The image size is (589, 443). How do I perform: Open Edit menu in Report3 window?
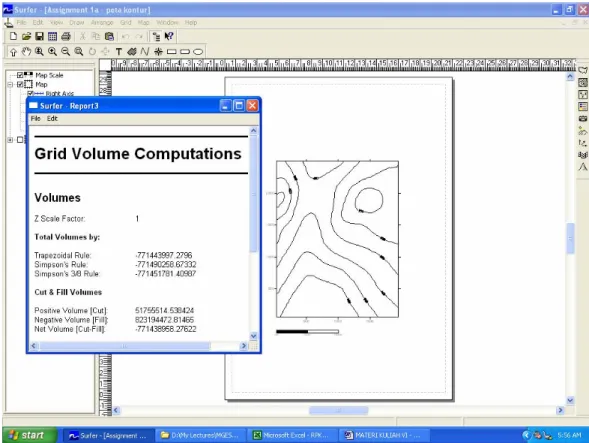coord(52,119)
